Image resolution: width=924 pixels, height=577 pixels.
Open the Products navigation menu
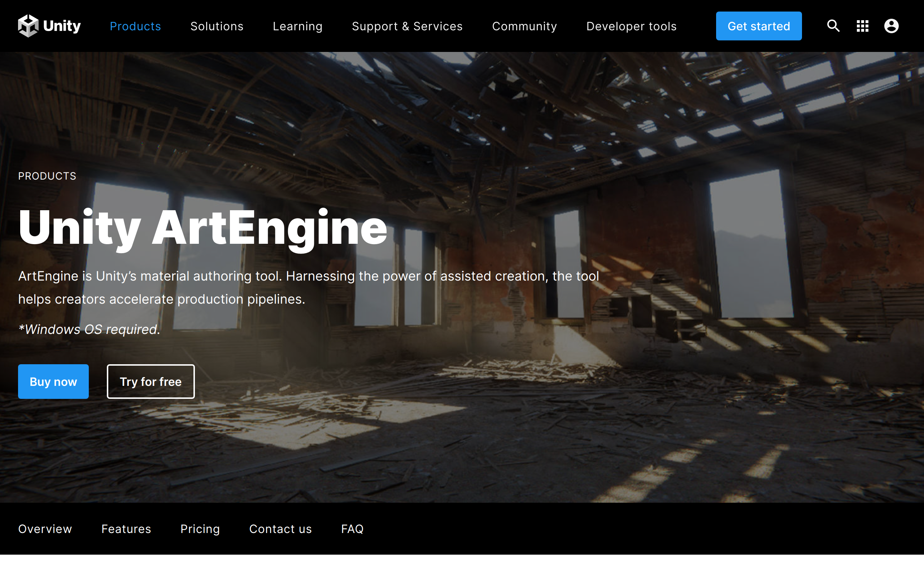pos(135,26)
